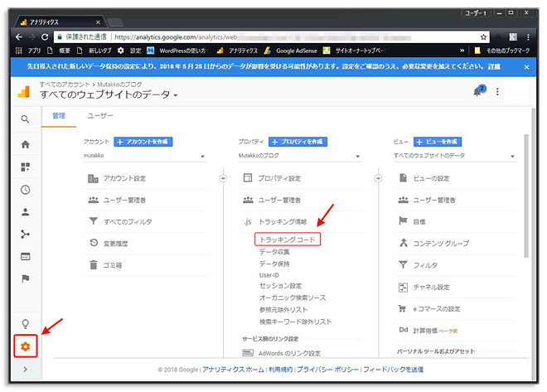Open Acquisition reports branching icon

[x=25, y=235]
